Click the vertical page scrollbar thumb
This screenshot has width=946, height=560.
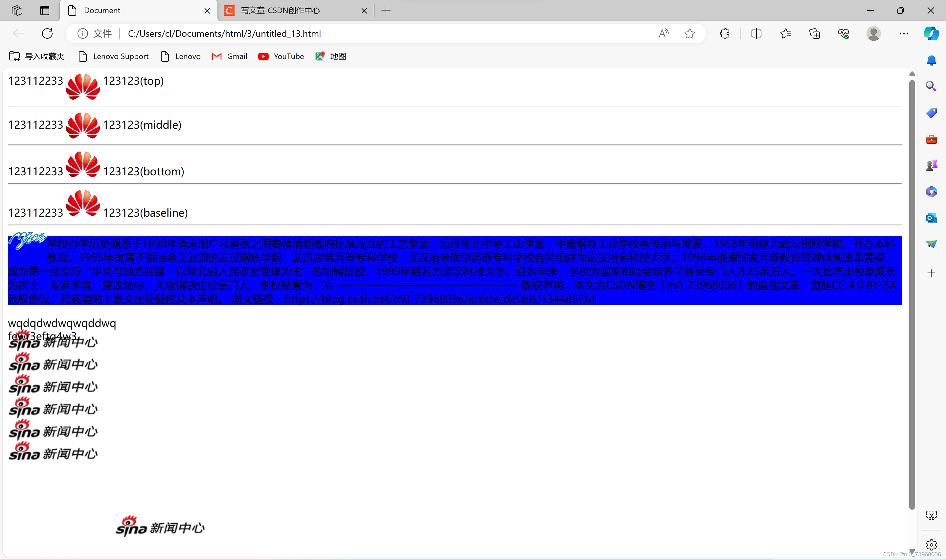[912, 294]
